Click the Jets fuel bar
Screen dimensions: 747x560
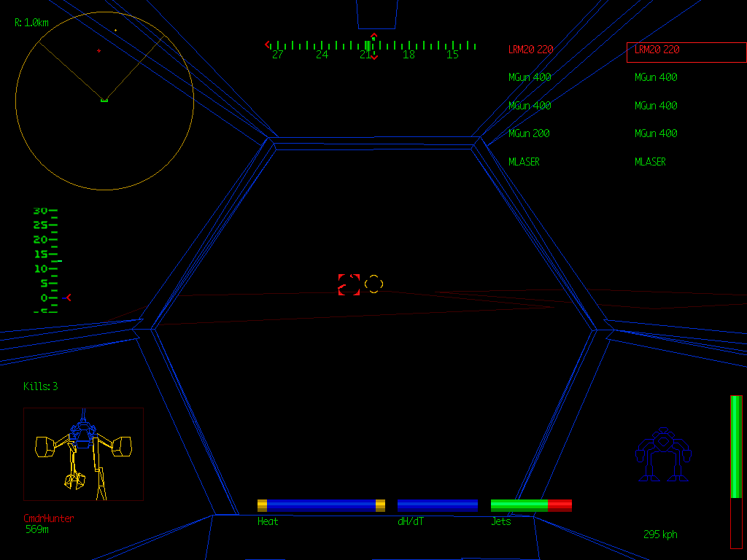coord(530,505)
